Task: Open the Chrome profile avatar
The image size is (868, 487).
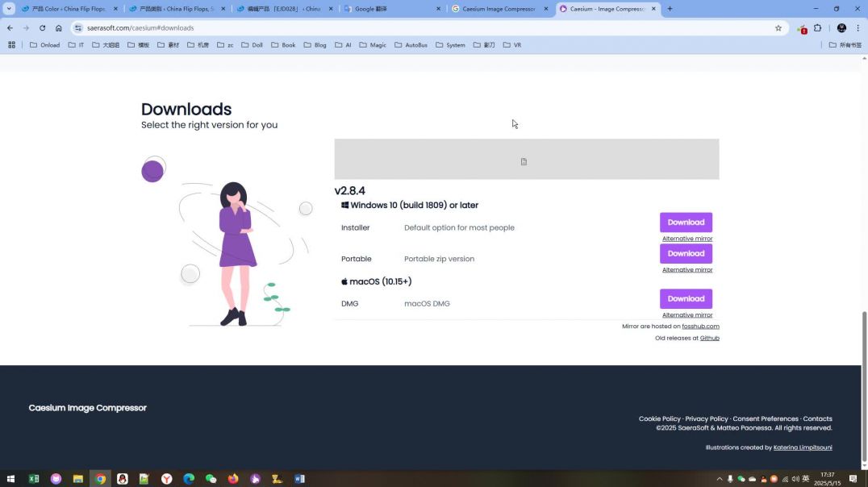Action: [x=841, y=27]
